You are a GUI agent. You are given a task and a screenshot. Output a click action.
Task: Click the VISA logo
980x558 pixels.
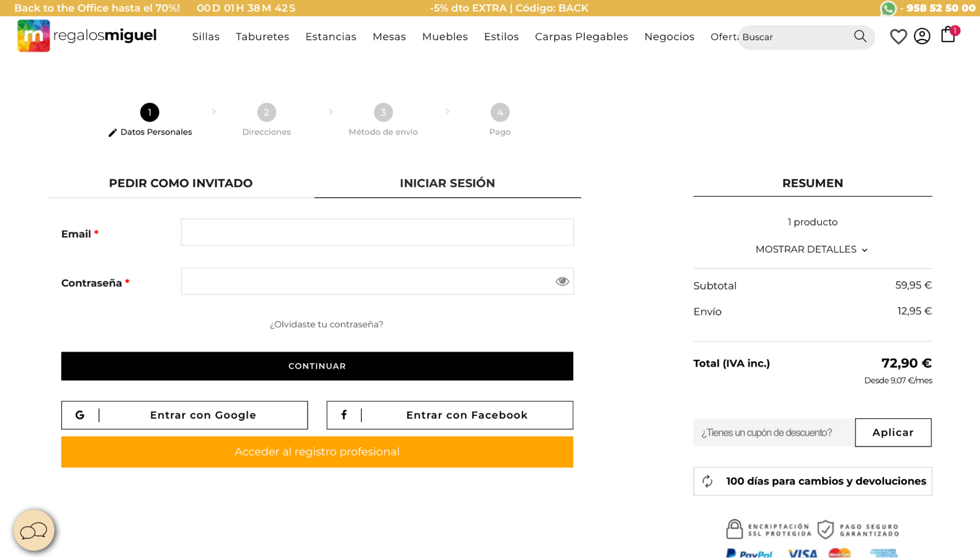[802, 553]
